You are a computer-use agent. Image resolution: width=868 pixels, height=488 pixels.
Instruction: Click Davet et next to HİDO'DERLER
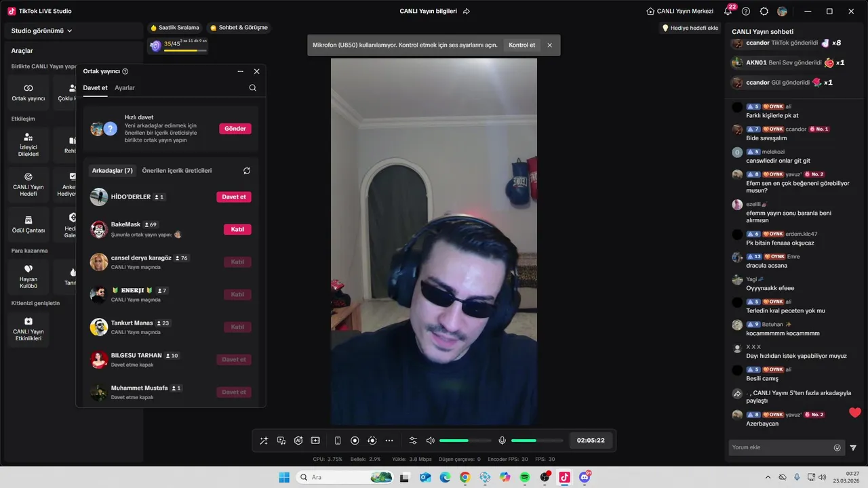pyautogui.click(x=234, y=197)
